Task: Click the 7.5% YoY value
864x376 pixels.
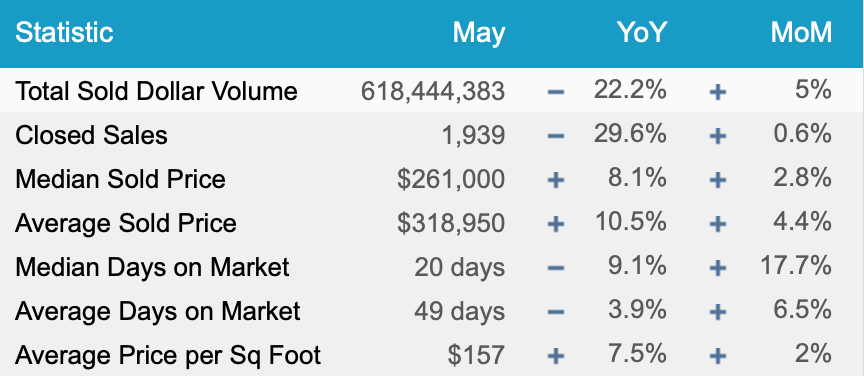Action: coord(638,354)
